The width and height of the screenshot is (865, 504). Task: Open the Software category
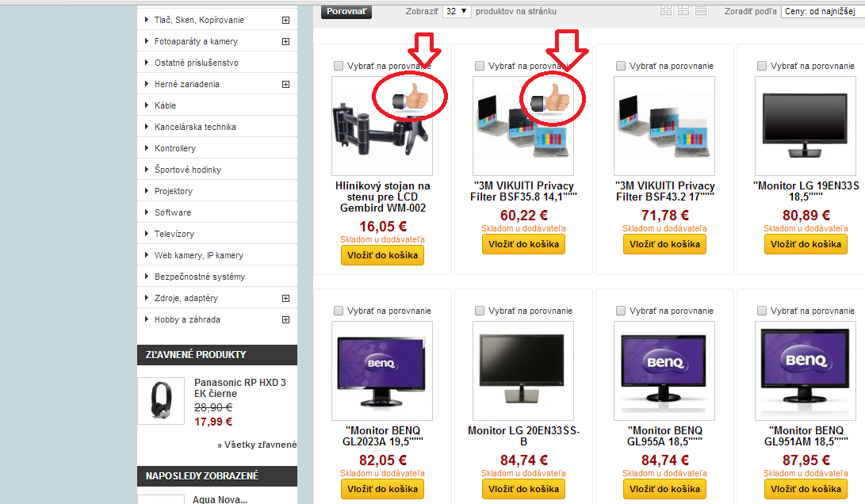pyautogui.click(x=173, y=212)
